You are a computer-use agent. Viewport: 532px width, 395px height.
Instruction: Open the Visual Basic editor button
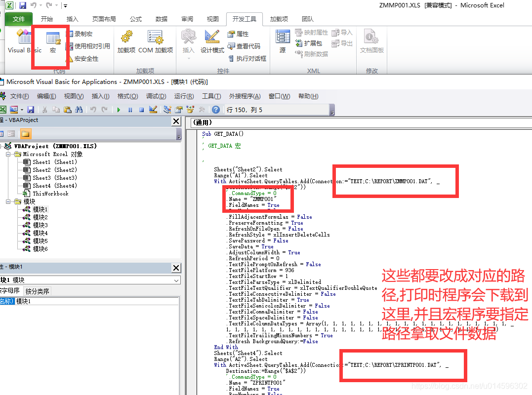pyautogui.click(x=24, y=41)
